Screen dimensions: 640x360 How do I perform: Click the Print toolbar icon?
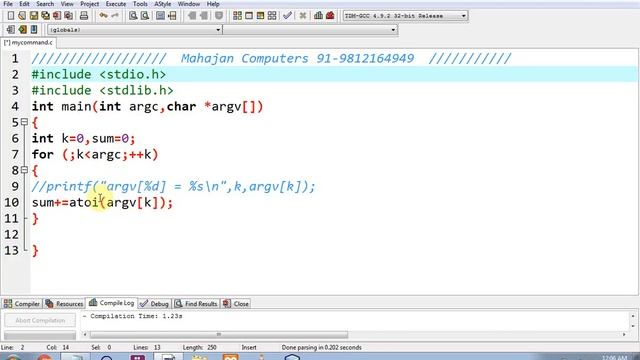(x=84, y=16)
